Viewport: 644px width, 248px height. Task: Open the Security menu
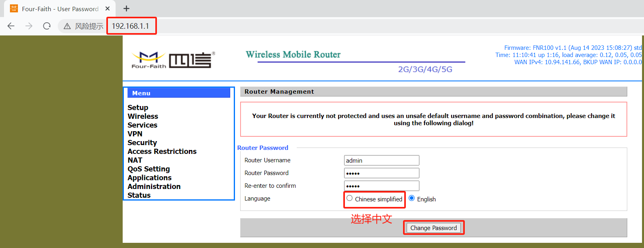pos(142,143)
